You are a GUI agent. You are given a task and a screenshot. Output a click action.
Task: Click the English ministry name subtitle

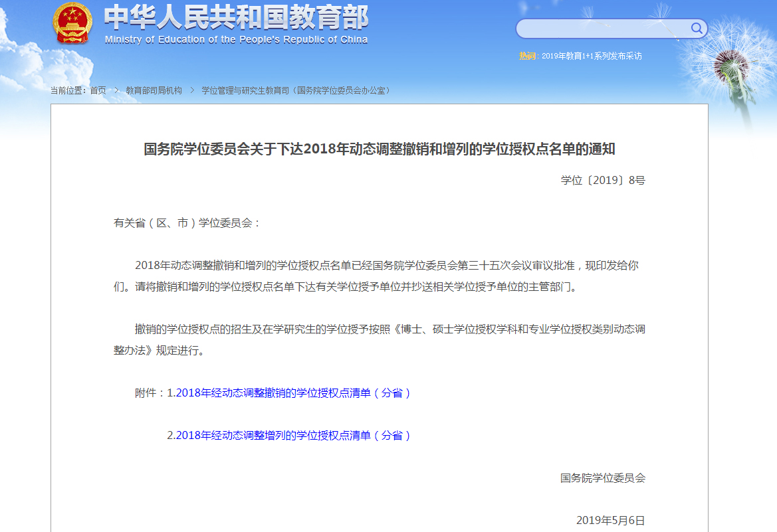[x=236, y=39]
